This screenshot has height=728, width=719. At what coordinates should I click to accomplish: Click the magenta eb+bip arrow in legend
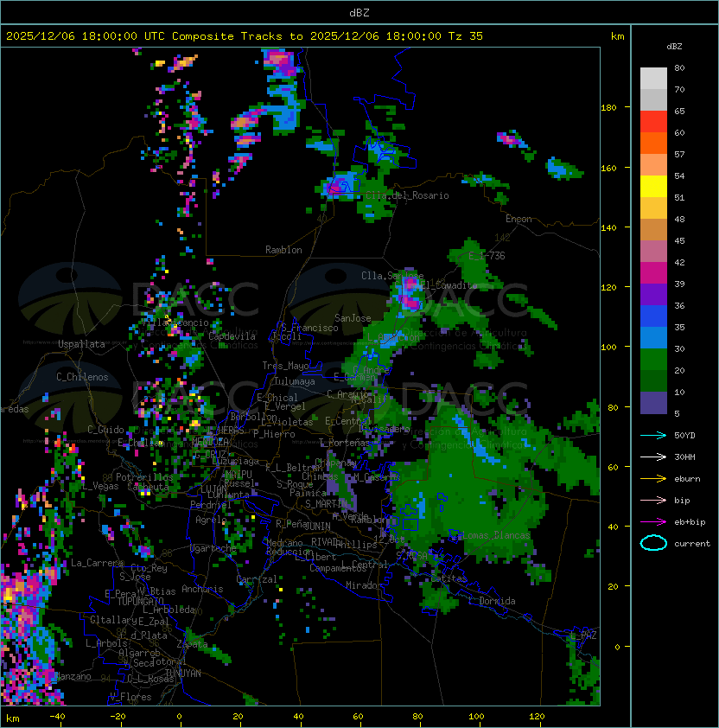point(653,522)
